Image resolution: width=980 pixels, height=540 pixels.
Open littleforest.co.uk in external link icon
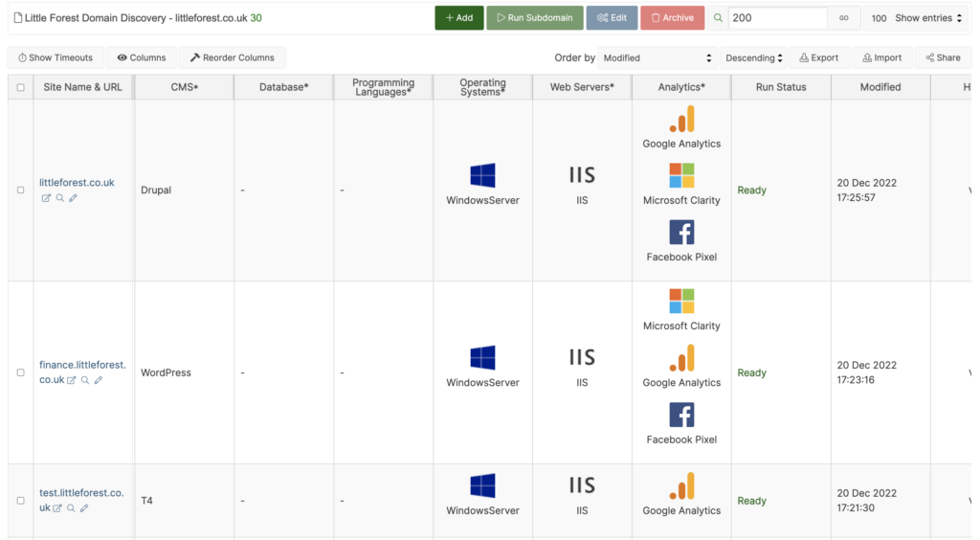[46, 198]
